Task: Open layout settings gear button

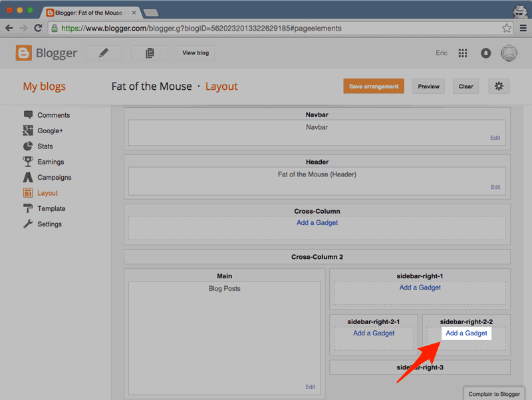Action: (x=499, y=87)
